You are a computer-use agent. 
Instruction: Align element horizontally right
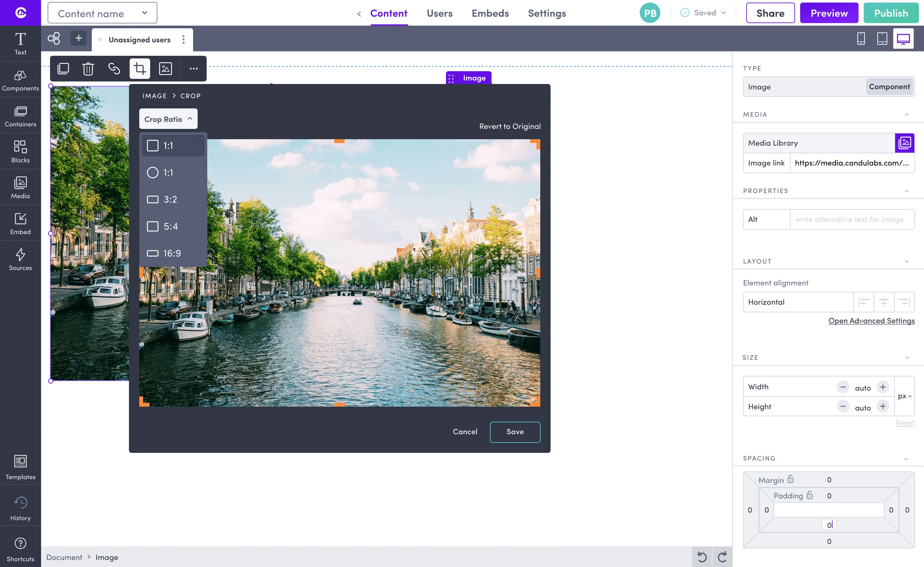(904, 302)
